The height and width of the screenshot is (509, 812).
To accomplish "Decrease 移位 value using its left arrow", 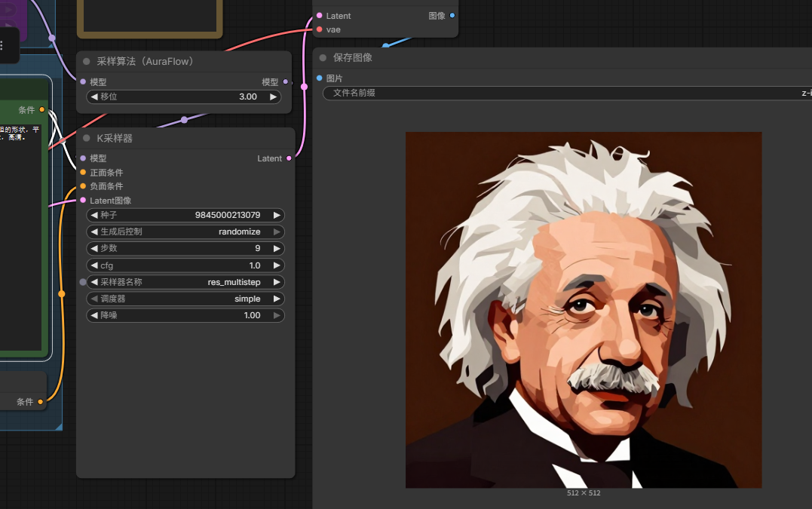I will tap(94, 97).
